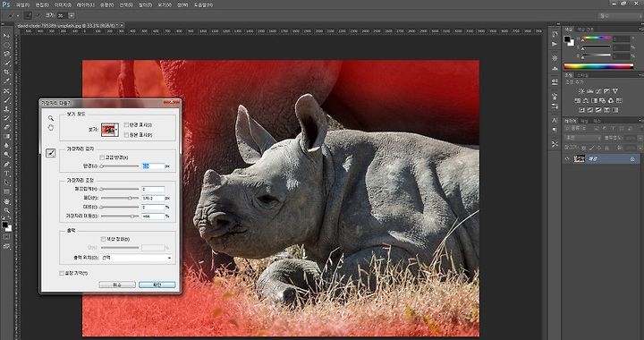This screenshot has width=644, height=340.
Task: Open the Output To dropdown
Action: 137,258
